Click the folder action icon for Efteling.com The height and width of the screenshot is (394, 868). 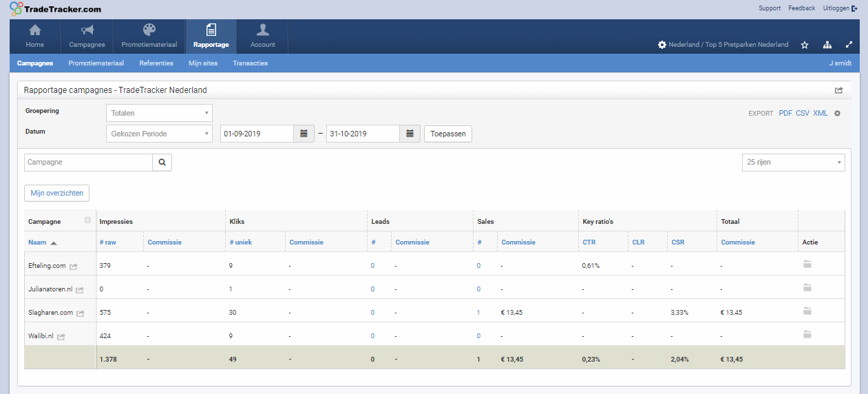[807, 264]
